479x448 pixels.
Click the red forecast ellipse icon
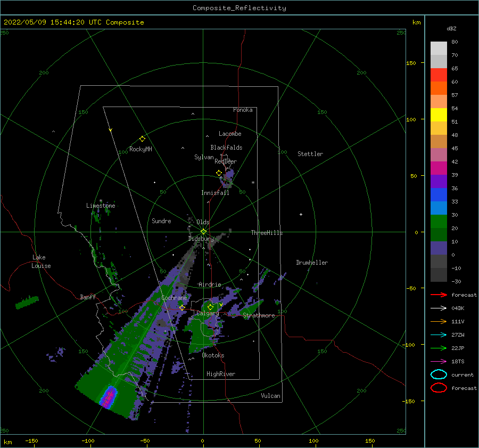(439, 388)
